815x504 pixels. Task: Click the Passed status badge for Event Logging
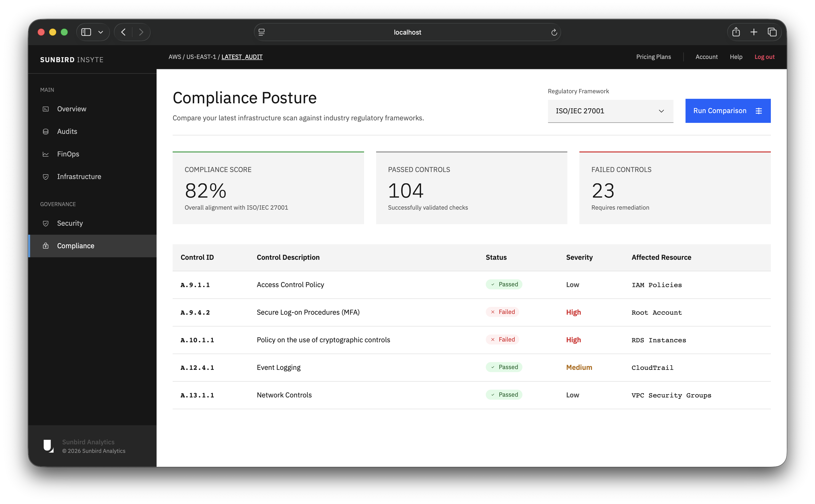pos(504,367)
